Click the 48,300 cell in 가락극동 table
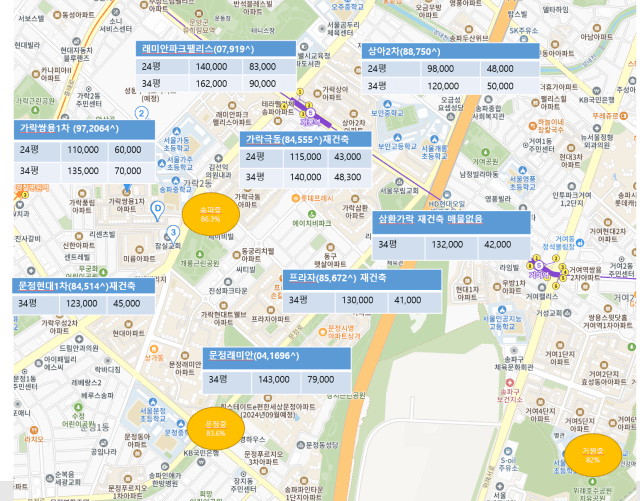 coord(350,178)
